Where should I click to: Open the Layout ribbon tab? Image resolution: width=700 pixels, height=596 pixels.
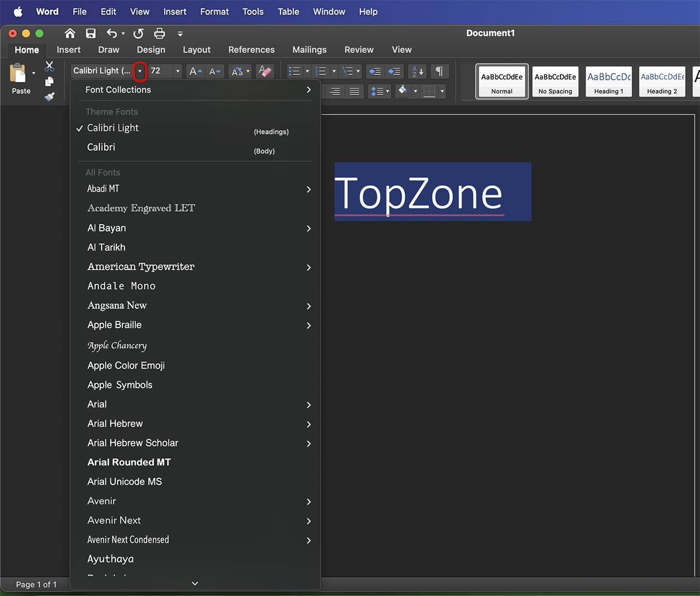[x=196, y=50]
